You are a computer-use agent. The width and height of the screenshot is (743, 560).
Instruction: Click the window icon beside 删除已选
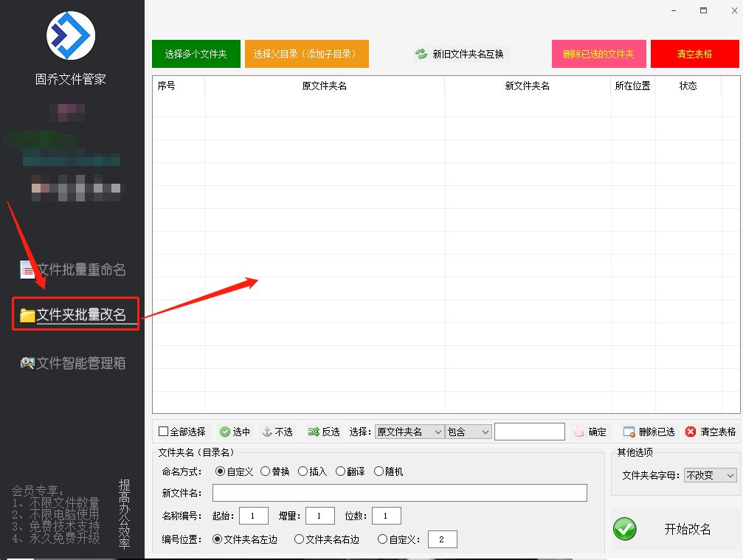click(x=629, y=432)
